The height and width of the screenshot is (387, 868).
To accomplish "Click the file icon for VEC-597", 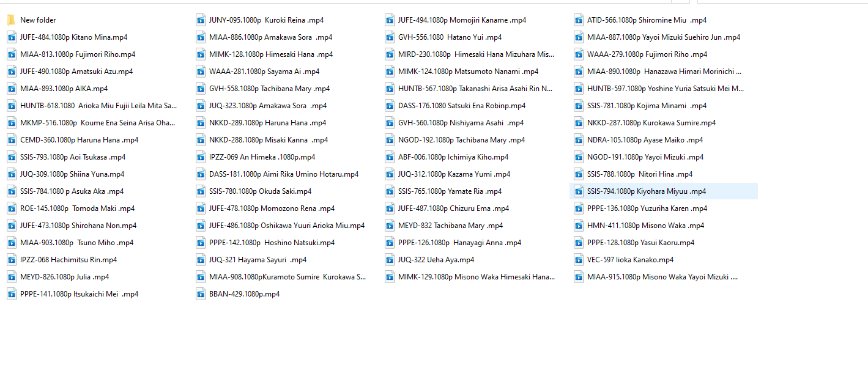I will (579, 260).
